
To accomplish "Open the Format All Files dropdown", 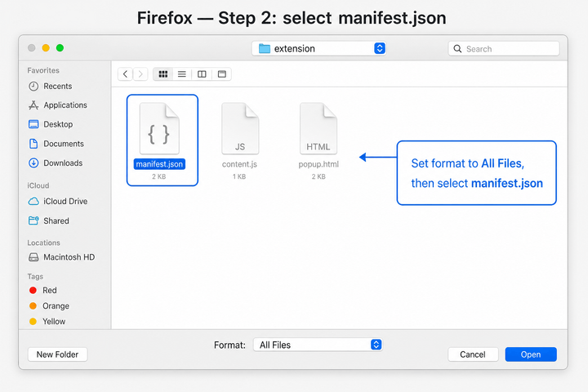I will pyautogui.click(x=318, y=345).
